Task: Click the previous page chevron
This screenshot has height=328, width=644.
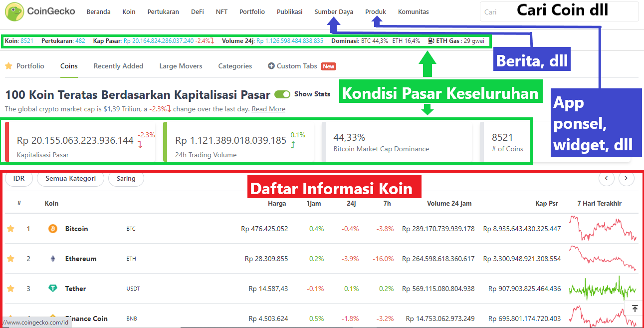Action: [607, 178]
